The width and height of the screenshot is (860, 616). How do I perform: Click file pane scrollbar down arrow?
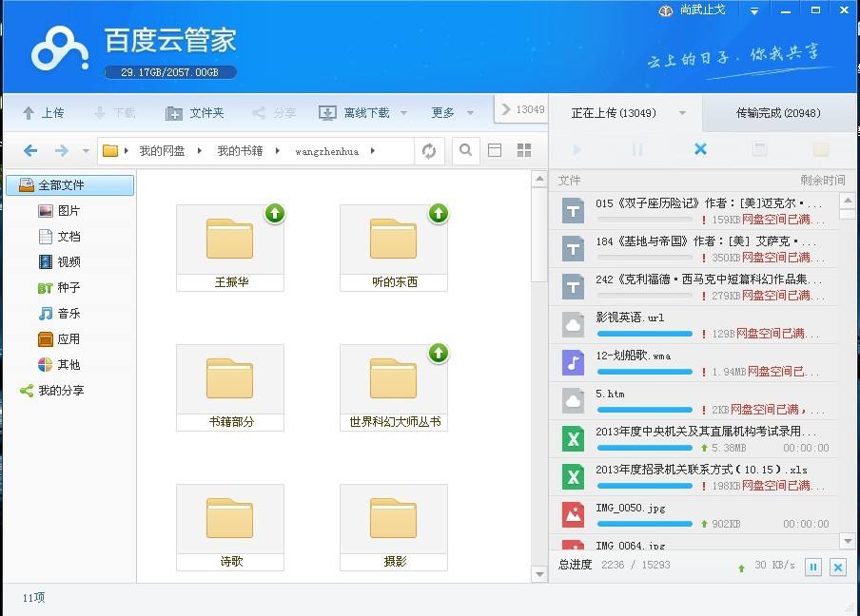(539, 574)
